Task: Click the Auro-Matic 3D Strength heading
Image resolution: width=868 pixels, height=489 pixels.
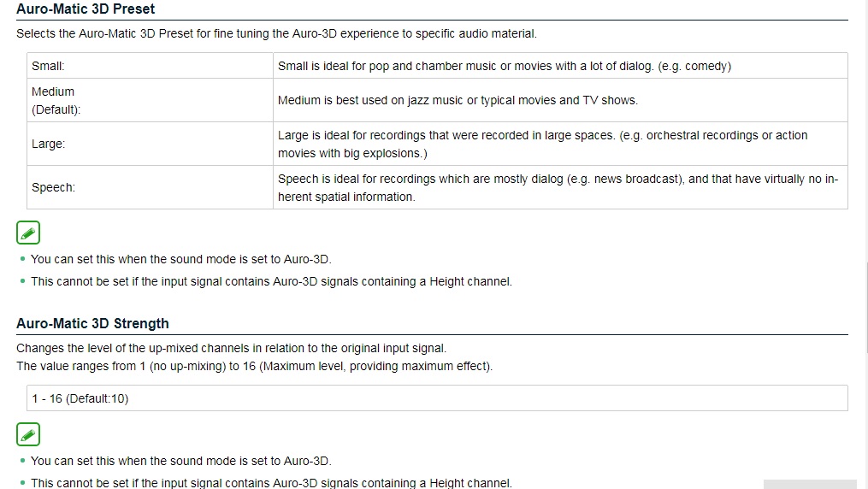Action: (92, 323)
